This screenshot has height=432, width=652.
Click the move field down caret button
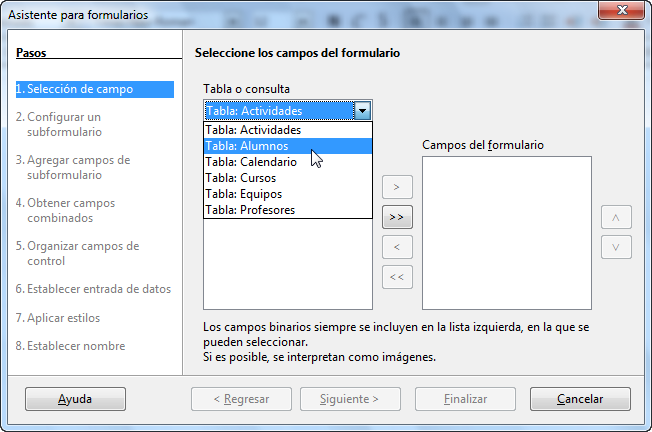click(x=616, y=247)
